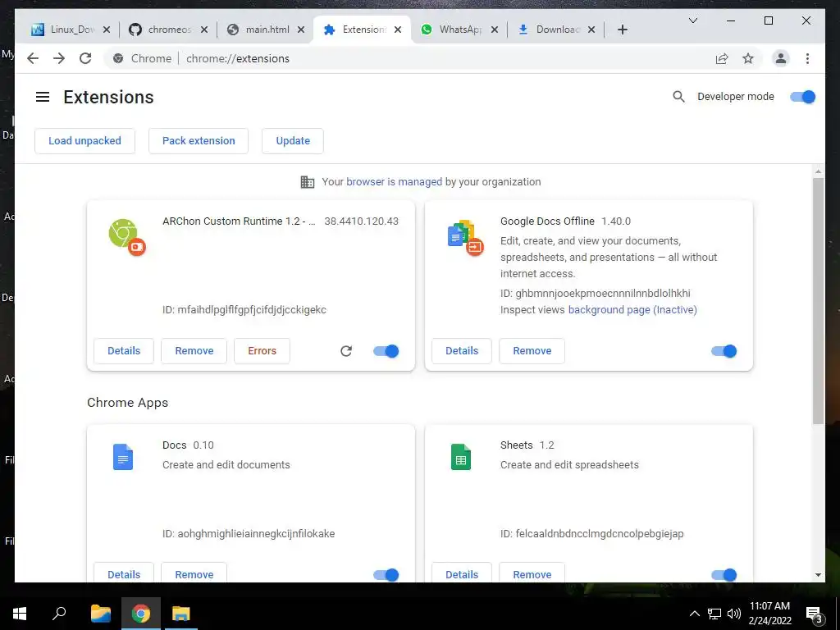Click the Docs app icon

coord(123,457)
